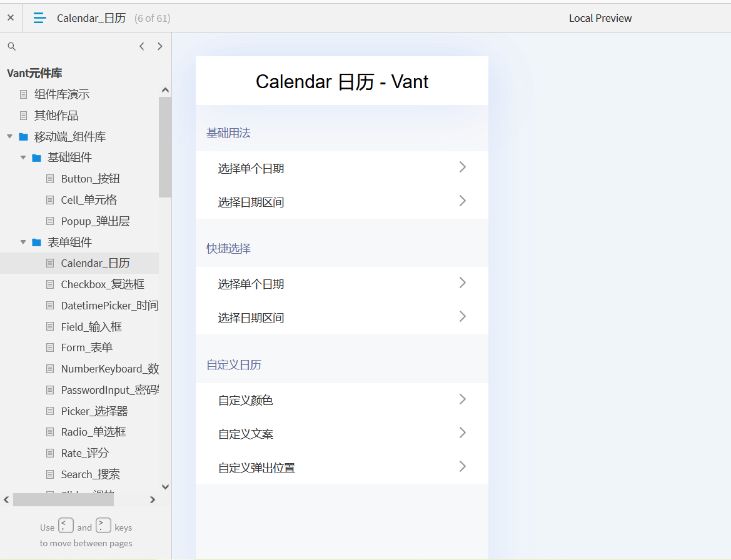Image resolution: width=731 pixels, height=560 pixels.
Task: Click the chevron on 自定义弹出位置 row
Action: click(x=463, y=466)
